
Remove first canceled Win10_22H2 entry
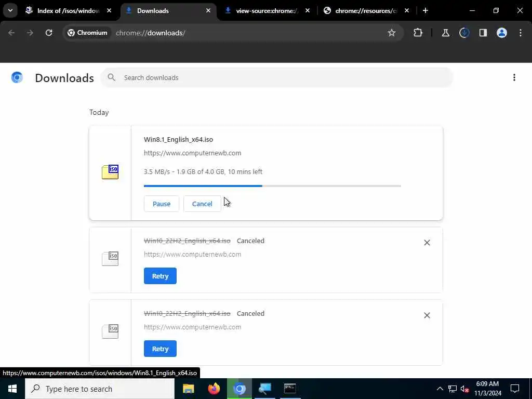[427, 243]
